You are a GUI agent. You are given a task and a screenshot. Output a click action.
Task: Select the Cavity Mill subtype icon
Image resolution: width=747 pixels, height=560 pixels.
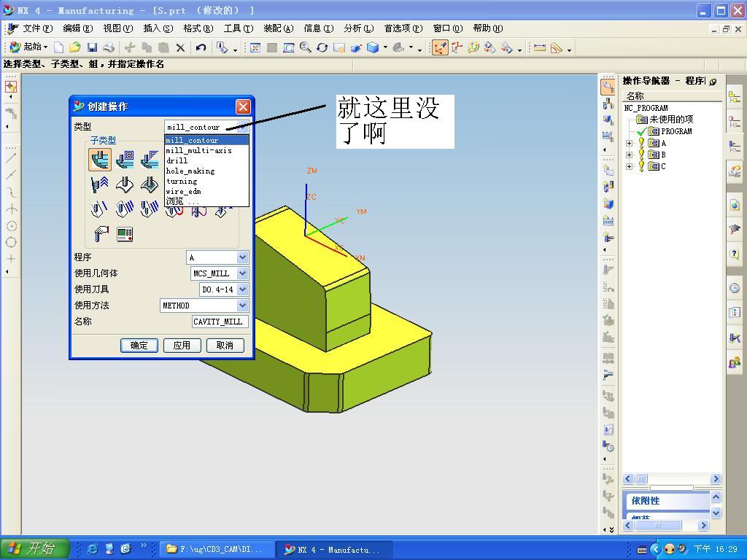pyautogui.click(x=99, y=159)
